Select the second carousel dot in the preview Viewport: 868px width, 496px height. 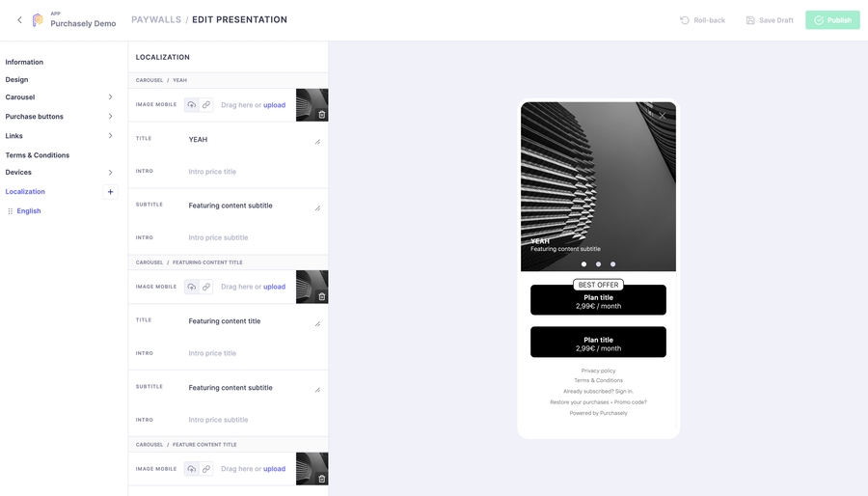598,264
